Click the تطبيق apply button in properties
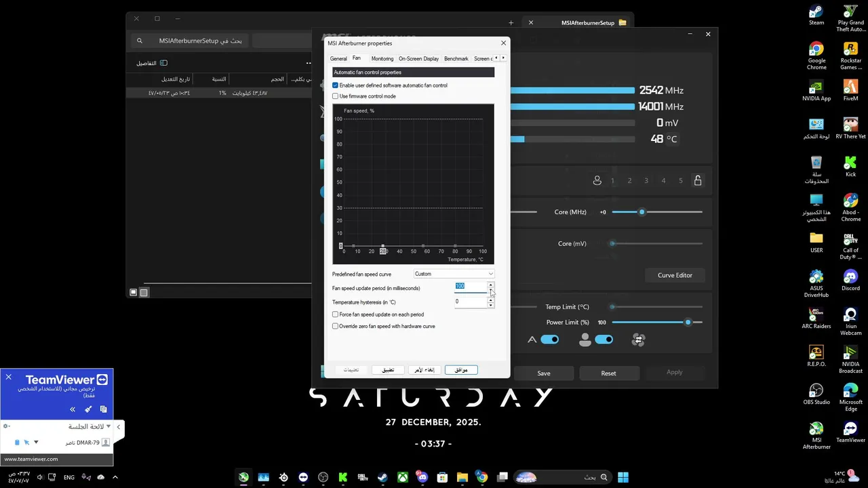The image size is (868, 488). [388, 370]
